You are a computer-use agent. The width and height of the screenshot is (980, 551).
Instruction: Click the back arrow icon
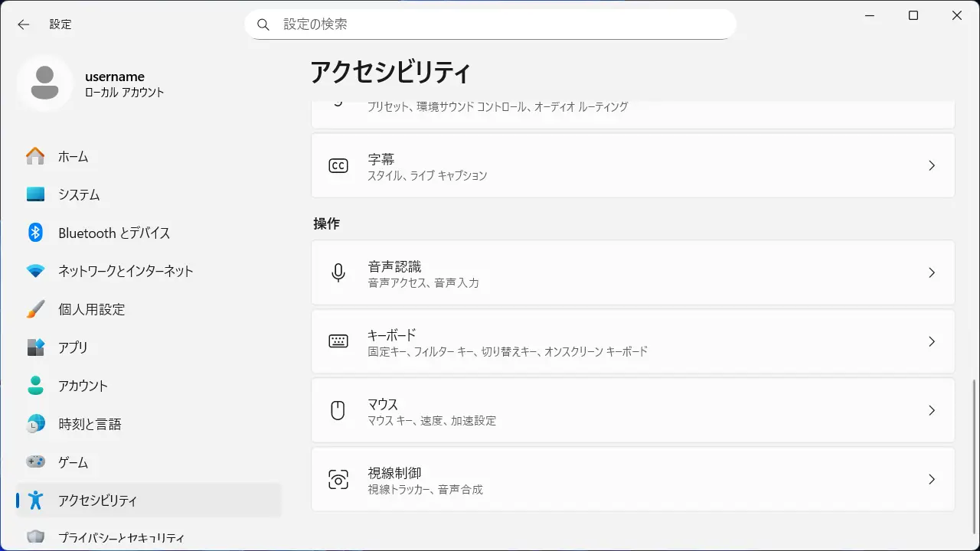click(24, 24)
